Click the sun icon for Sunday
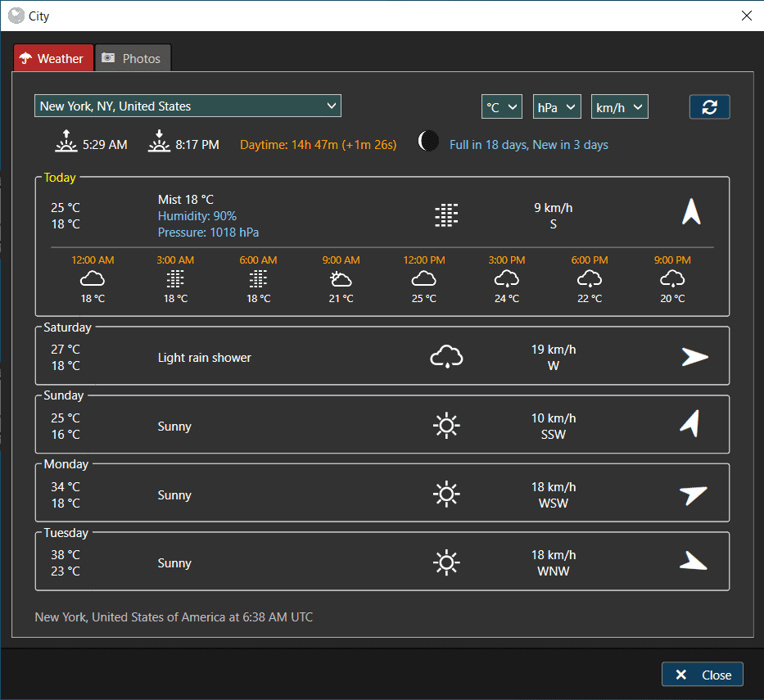The image size is (764, 700). point(446,426)
